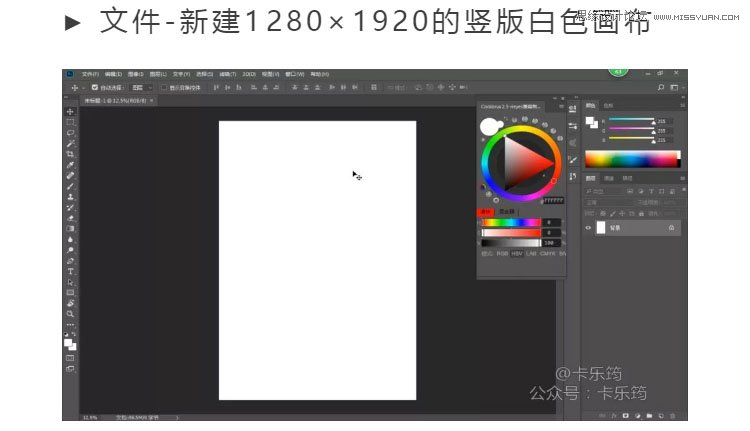The height and width of the screenshot is (431, 750).
Task: Open the 文件(F) menu
Action: 91,74
